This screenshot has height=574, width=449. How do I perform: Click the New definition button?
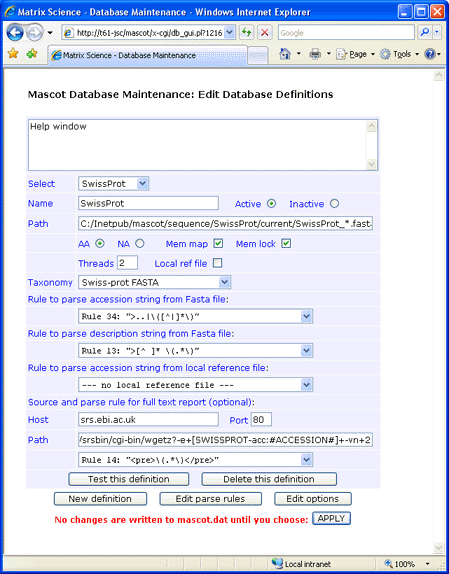[x=100, y=499]
